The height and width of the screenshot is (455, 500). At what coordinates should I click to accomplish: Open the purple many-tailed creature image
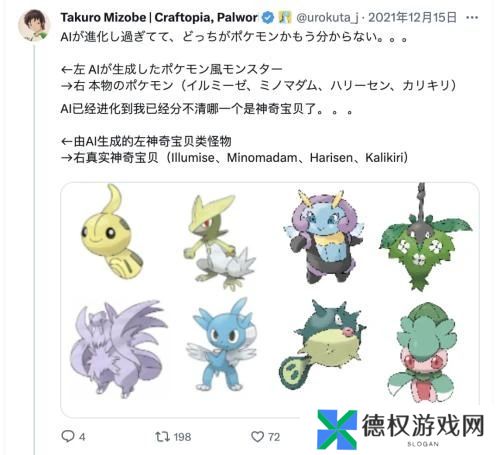pyautogui.click(x=118, y=348)
